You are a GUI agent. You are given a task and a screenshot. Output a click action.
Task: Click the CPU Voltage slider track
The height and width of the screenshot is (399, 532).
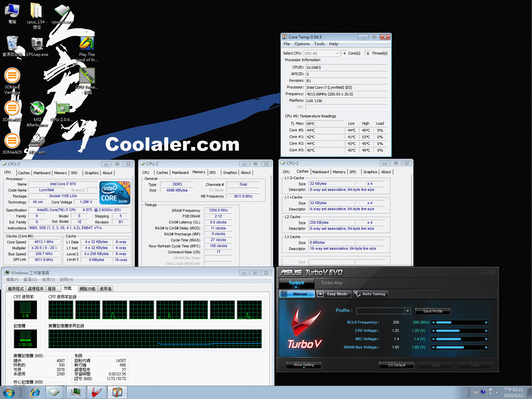(460, 331)
